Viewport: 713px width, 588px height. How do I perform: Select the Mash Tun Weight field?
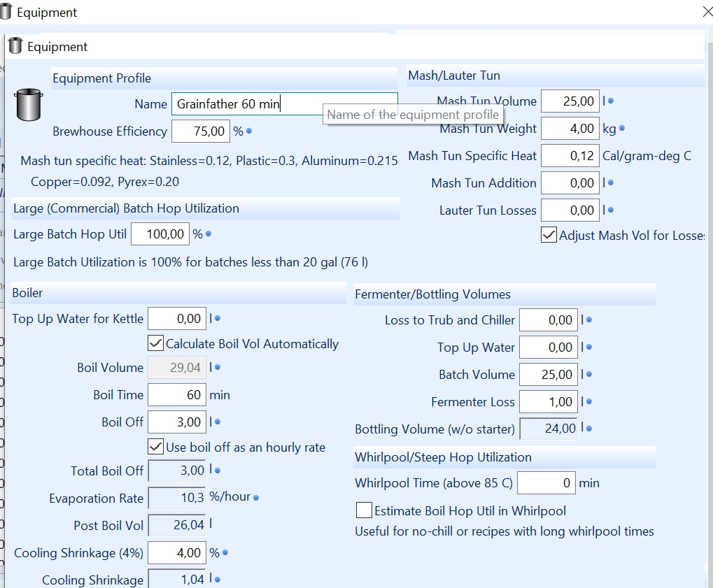pos(570,129)
